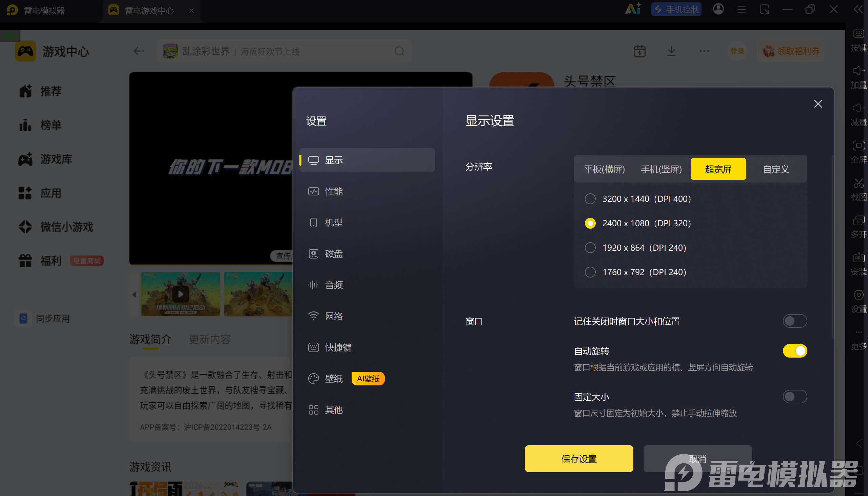
Task: Open the 网络 settings category
Action: click(x=367, y=316)
